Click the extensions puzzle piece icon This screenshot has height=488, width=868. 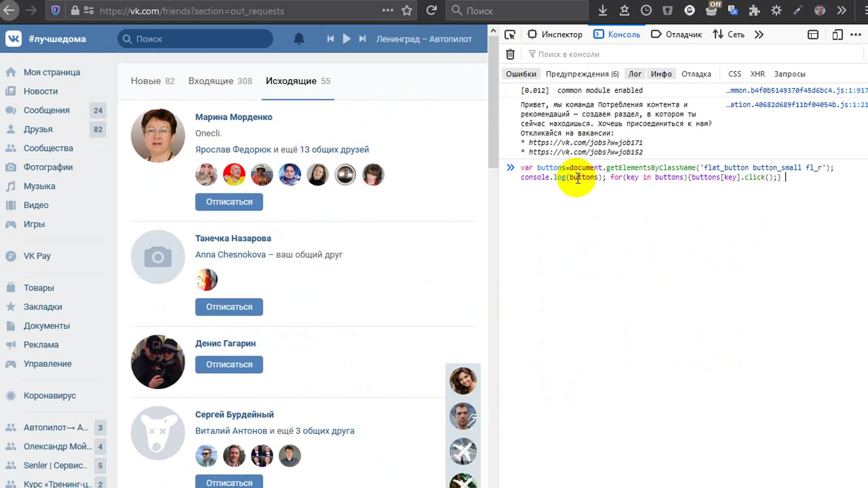point(754,10)
